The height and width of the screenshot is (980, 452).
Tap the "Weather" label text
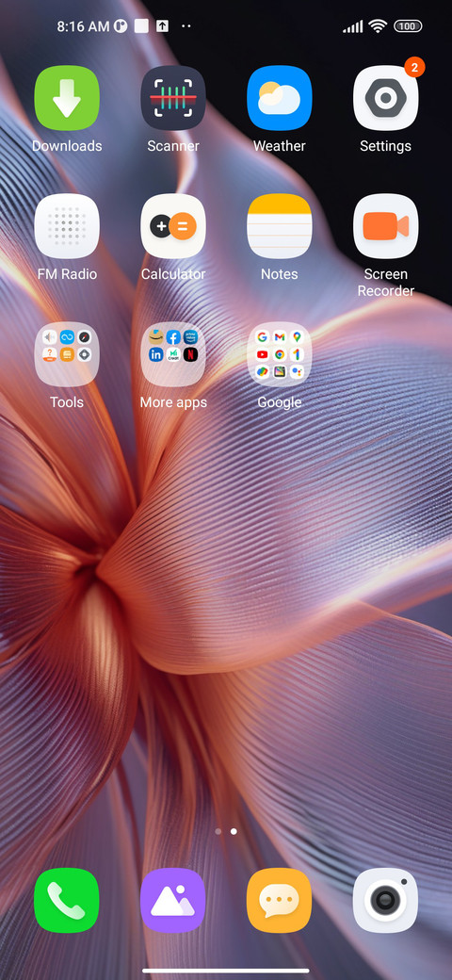tap(279, 146)
